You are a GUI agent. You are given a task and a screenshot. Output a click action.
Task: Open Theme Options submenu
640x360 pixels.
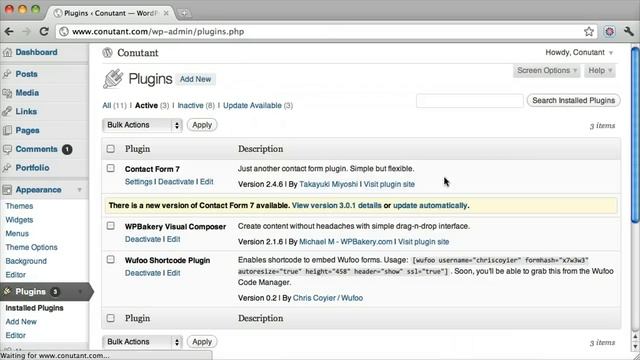pos(31,247)
